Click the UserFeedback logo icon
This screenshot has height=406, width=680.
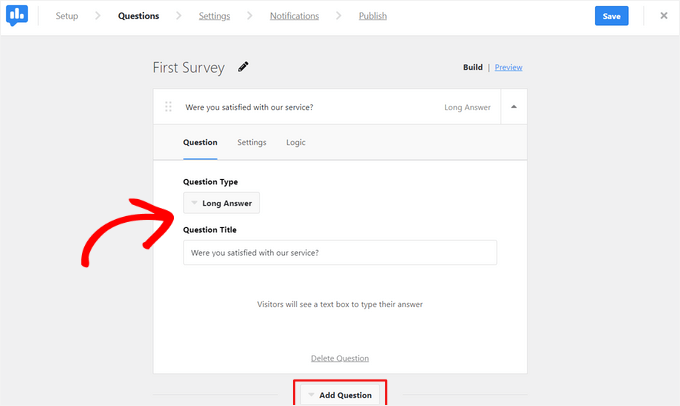click(18, 16)
